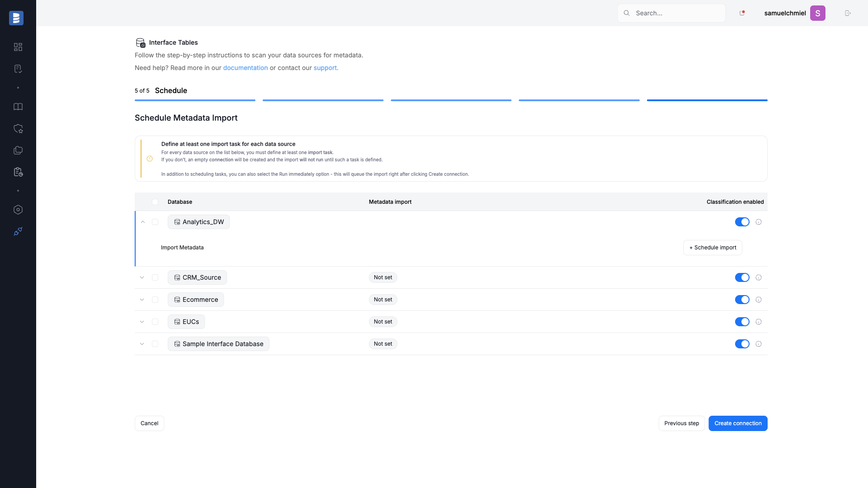Check the EUCs row checkbox

coord(155,322)
